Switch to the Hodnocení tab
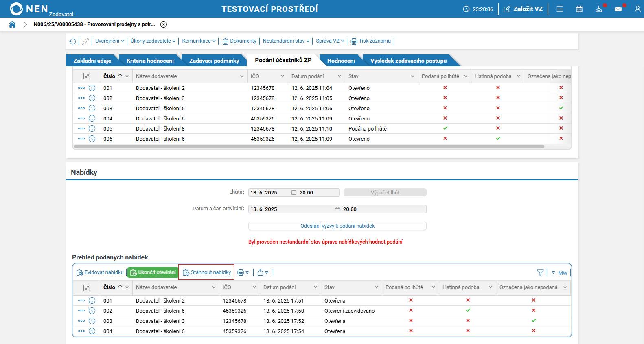644x344 pixels. pyautogui.click(x=341, y=61)
